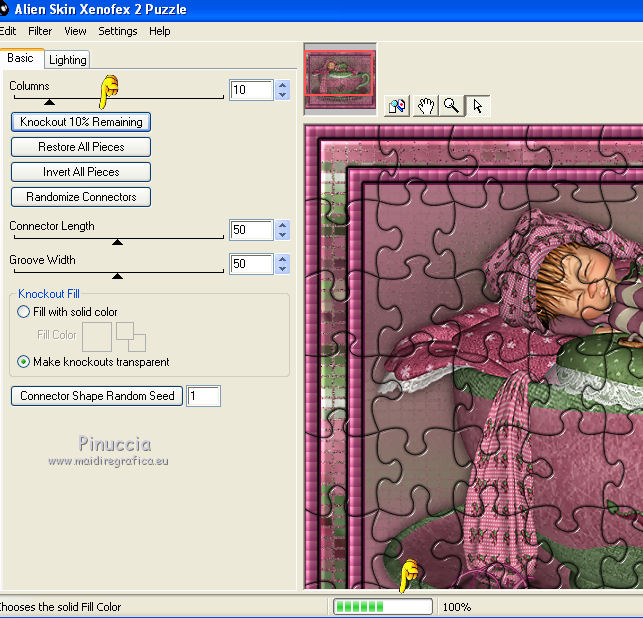Open the View menu
643x618 pixels.
click(x=75, y=31)
